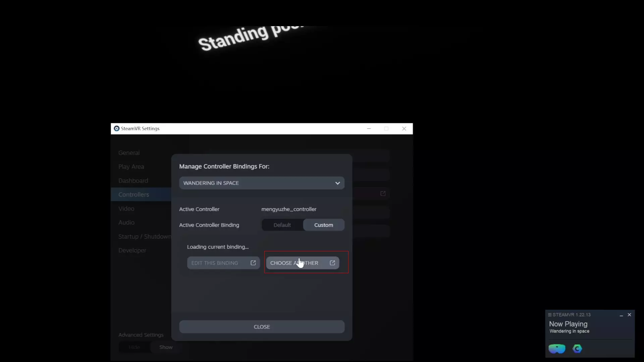
Task: Open the SteamVR hamburger menu
Action: pyautogui.click(x=550, y=315)
